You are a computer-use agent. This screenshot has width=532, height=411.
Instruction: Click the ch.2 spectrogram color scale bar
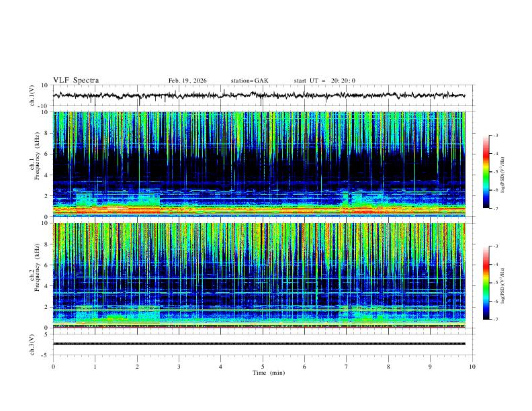[486, 283]
